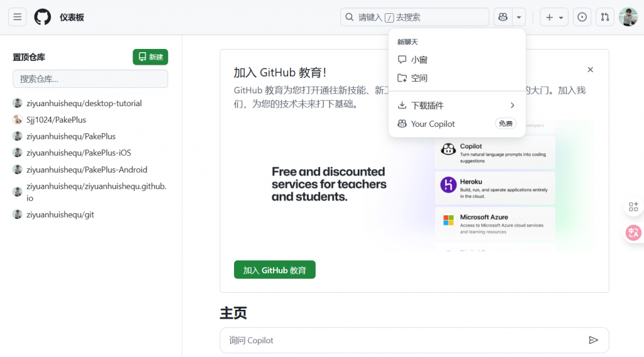This screenshot has width=644, height=357.
Task: Expand the plus create-new dropdown
Action: point(553,17)
